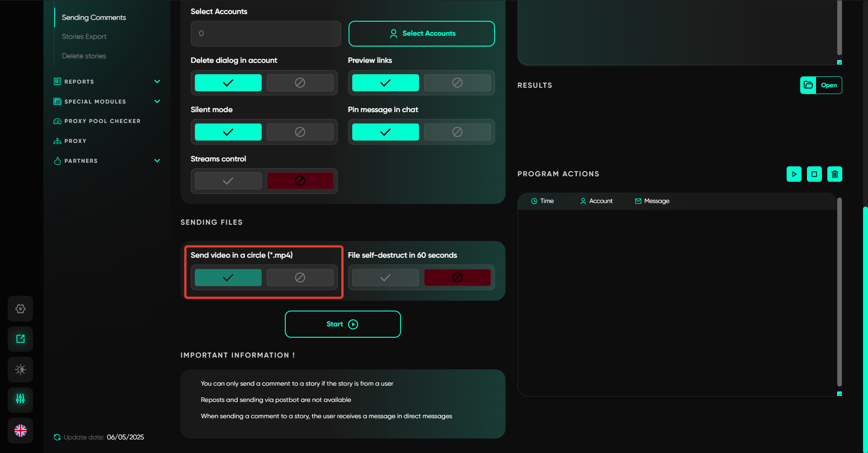The width and height of the screenshot is (868, 453).
Task: Go to Proxy Pool Checker
Action: tap(102, 121)
